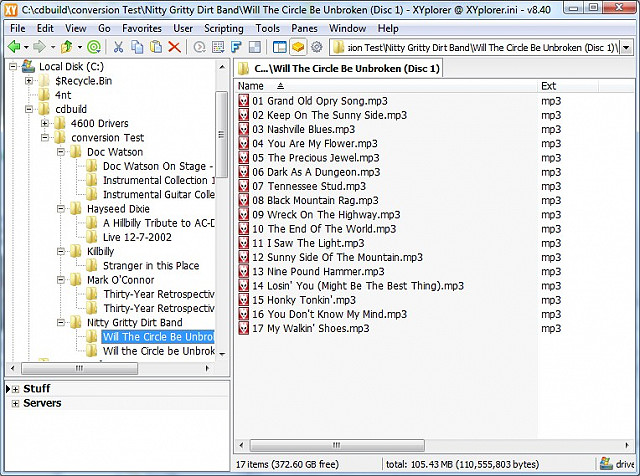This screenshot has height=476, width=640.
Task: Open the Tools menu
Action: 267,28
